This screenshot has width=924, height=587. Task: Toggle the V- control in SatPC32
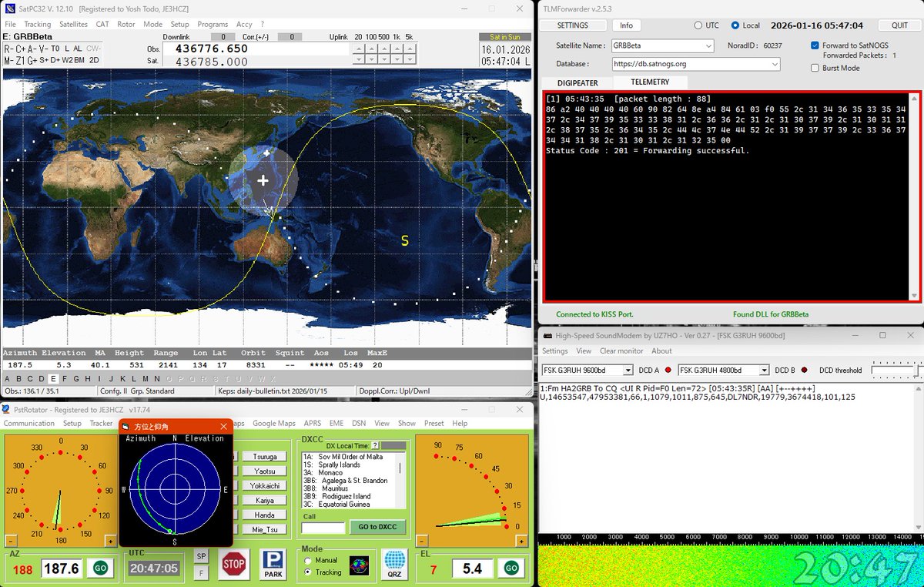[x=42, y=49]
